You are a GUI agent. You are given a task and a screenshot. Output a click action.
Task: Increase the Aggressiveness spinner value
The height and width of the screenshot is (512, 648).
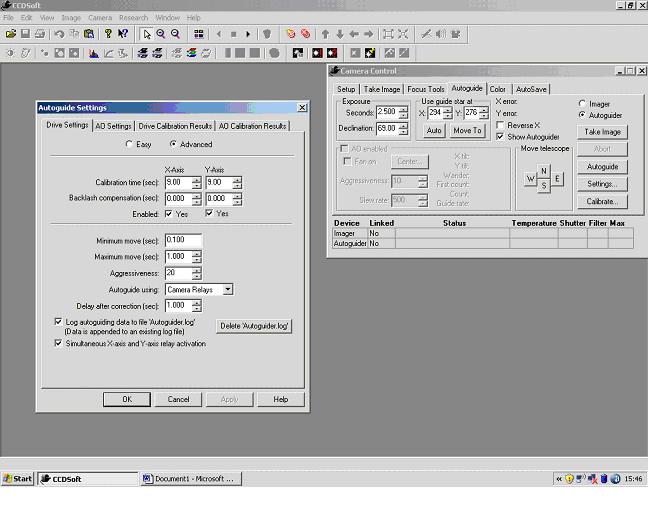point(196,270)
